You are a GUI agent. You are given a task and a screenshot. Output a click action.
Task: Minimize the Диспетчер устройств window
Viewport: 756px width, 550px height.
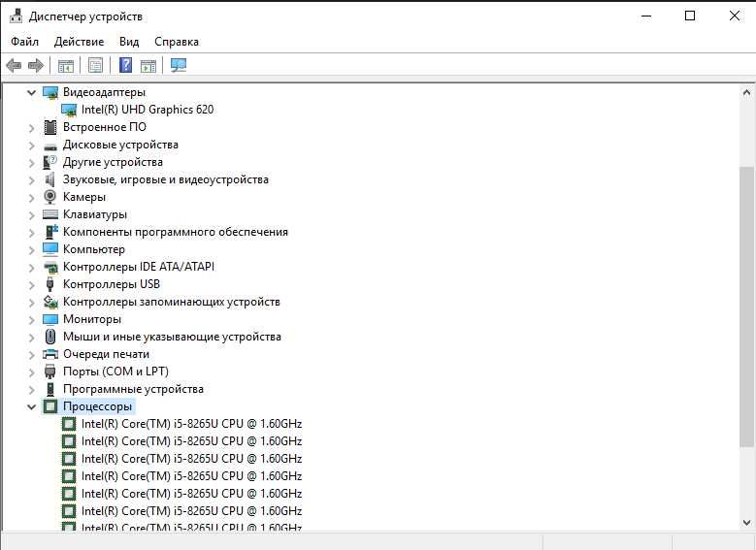[646, 16]
